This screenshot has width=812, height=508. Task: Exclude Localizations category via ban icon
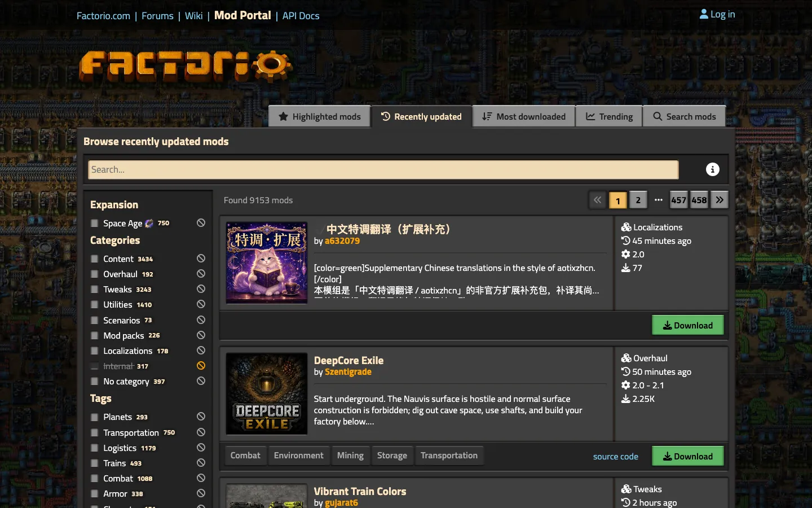click(201, 351)
